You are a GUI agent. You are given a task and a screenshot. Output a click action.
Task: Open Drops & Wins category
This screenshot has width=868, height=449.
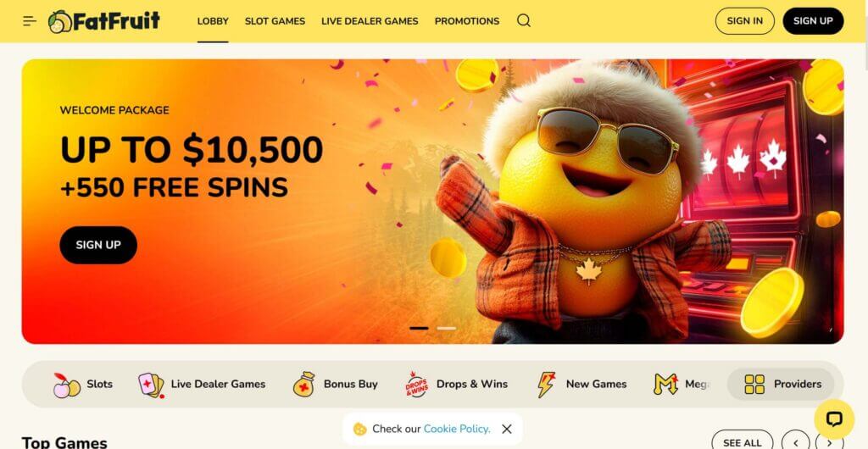tap(457, 385)
